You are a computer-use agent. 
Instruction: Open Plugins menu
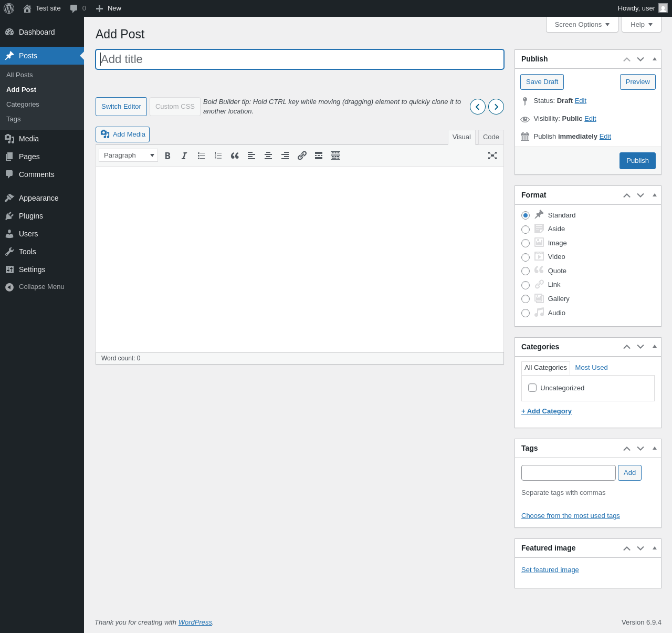(x=42, y=216)
